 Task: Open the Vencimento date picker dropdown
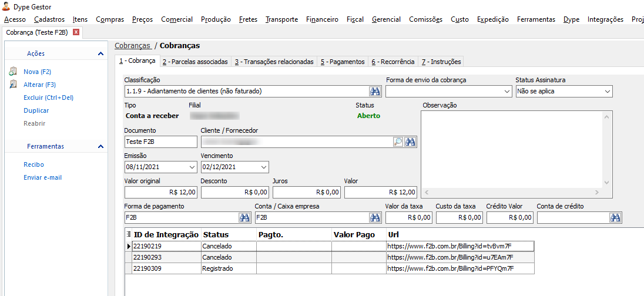[x=264, y=167]
